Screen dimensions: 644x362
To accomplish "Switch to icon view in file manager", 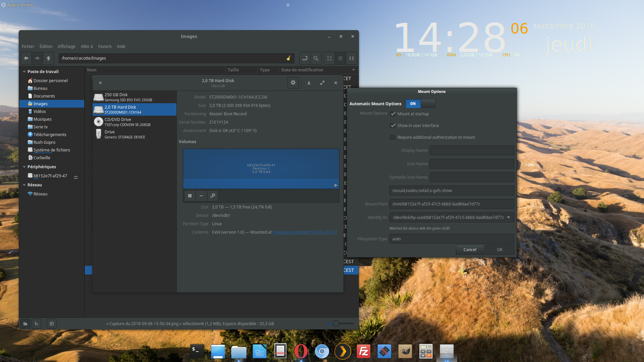I will coord(329,58).
